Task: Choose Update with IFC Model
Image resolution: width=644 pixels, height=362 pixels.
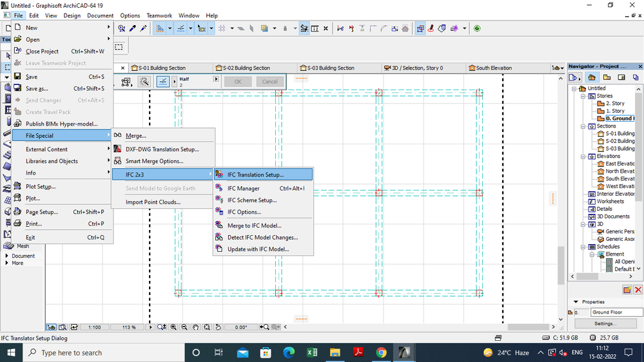Action: tap(263, 249)
